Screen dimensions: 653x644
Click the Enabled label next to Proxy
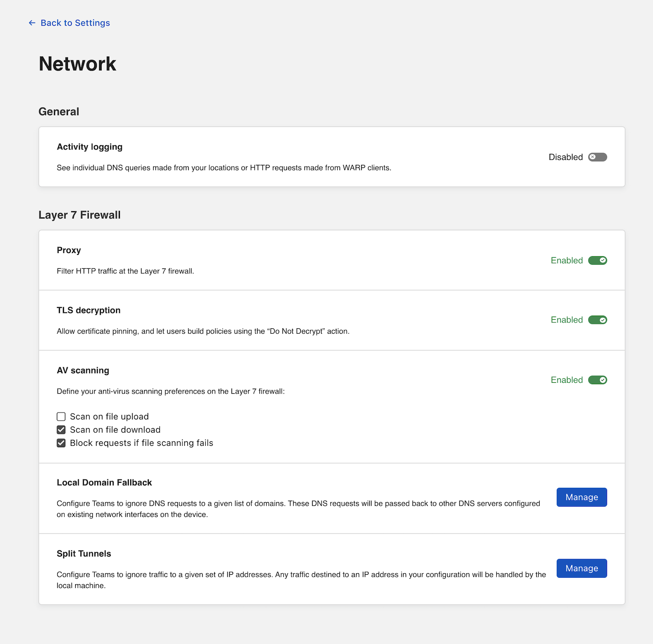(x=567, y=260)
